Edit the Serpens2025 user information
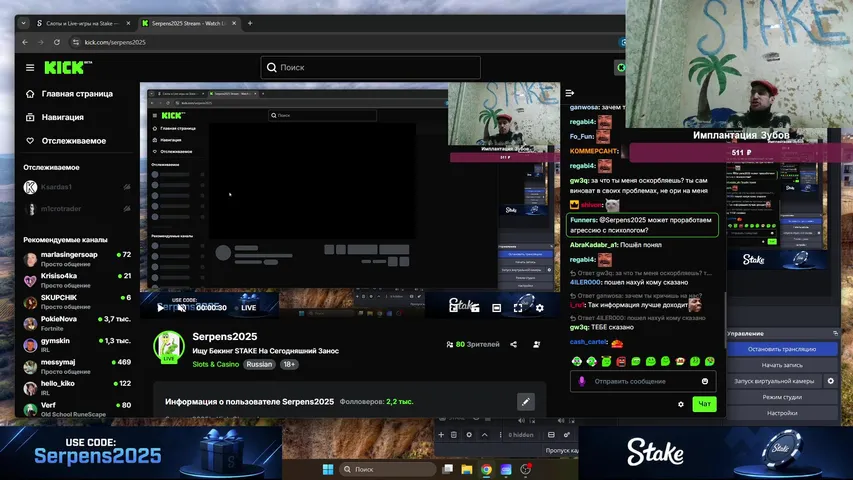Screen dimensions: 853x480 [526, 402]
